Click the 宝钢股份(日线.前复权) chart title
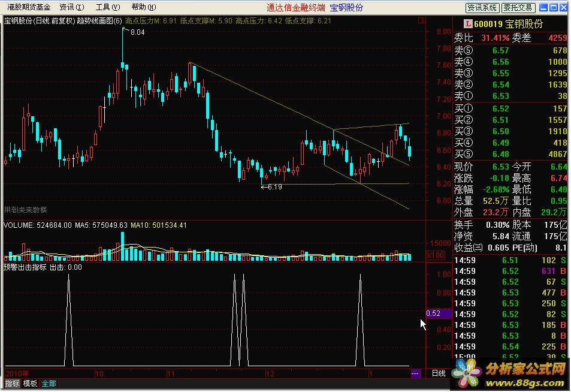 click(x=40, y=21)
